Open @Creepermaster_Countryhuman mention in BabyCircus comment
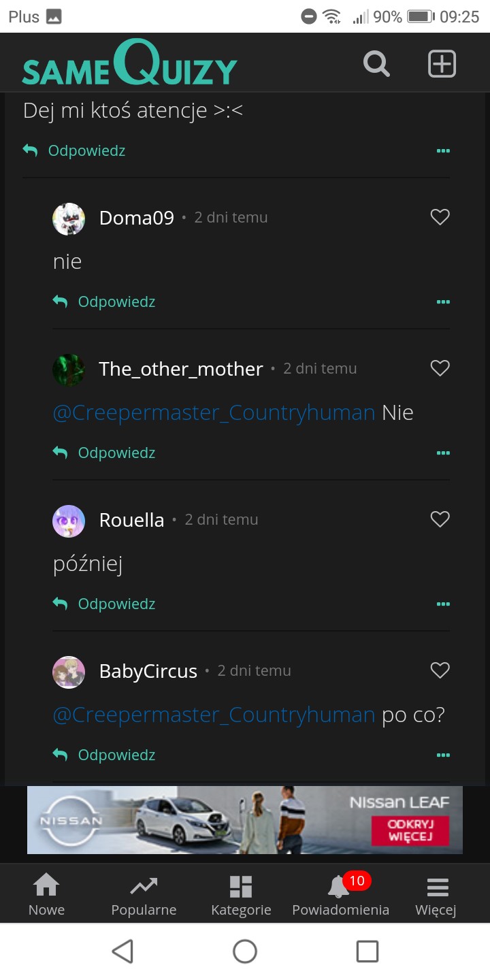 pos(214,715)
